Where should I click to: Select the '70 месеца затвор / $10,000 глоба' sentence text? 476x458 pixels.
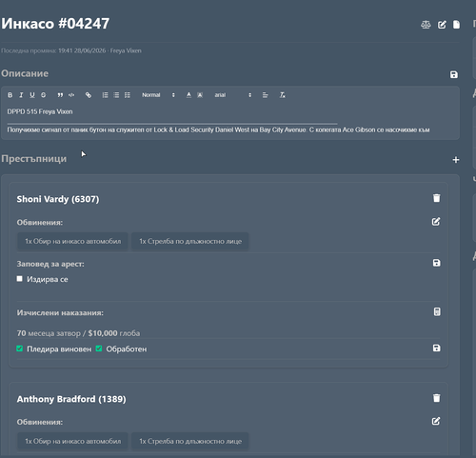pyautogui.click(x=78, y=333)
